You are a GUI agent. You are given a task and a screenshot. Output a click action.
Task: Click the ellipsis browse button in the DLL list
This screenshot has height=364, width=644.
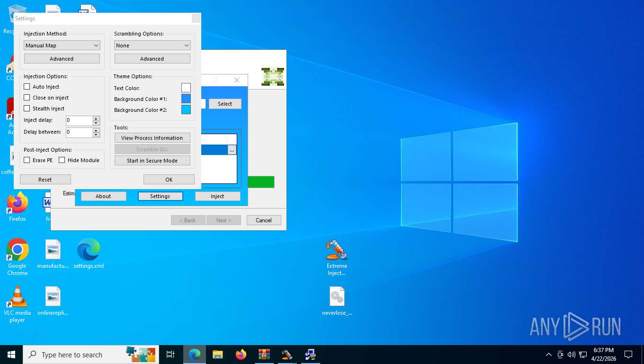click(232, 150)
